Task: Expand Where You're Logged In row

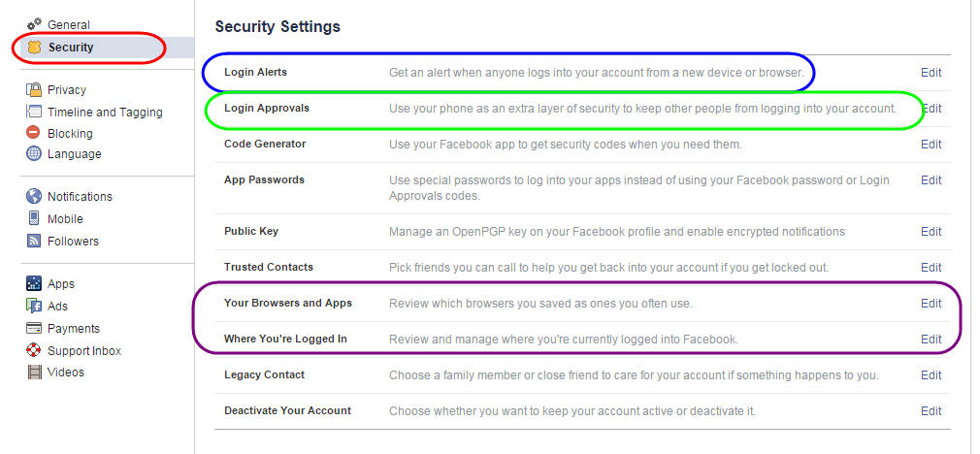Action: pyautogui.click(x=582, y=340)
